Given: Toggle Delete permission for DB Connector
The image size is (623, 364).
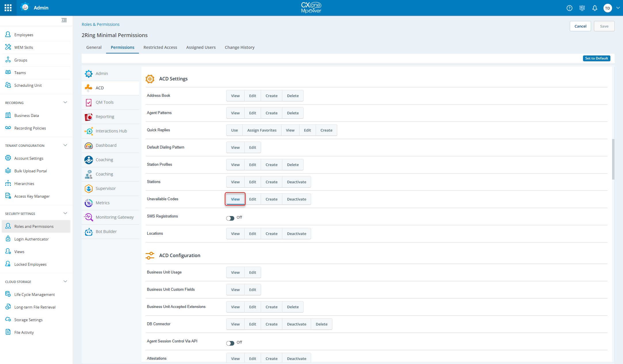Looking at the screenshot, I should pos(321,324).
